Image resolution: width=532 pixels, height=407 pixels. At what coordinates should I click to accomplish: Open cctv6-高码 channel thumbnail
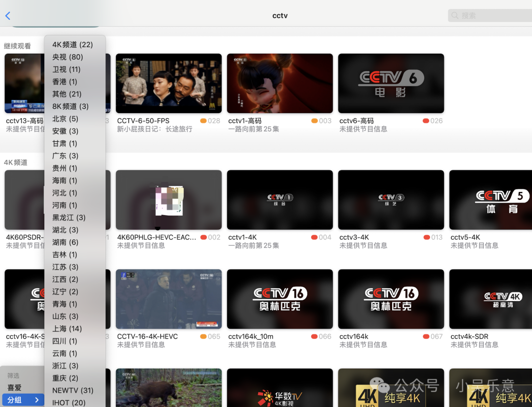[x=391, y=83]
